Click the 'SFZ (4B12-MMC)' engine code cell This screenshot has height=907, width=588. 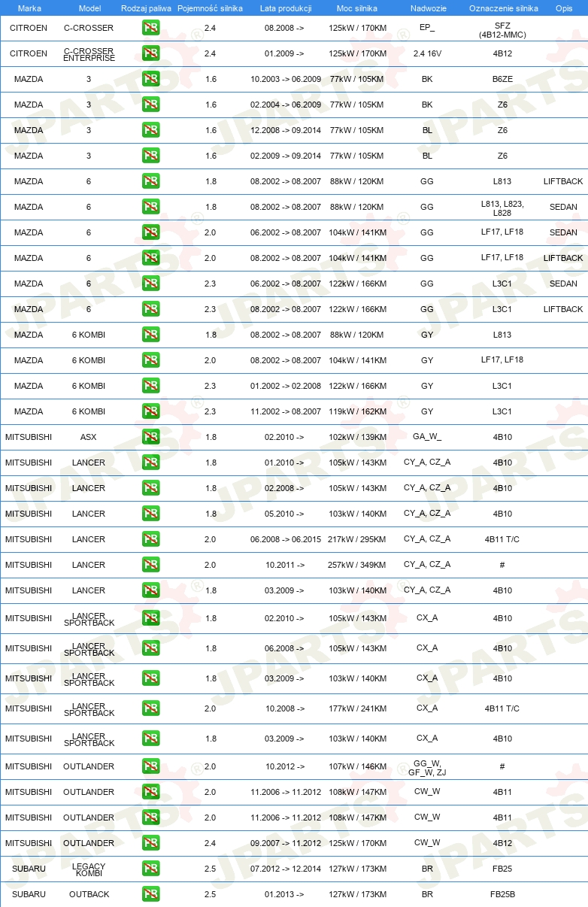(x=502, y=31)
